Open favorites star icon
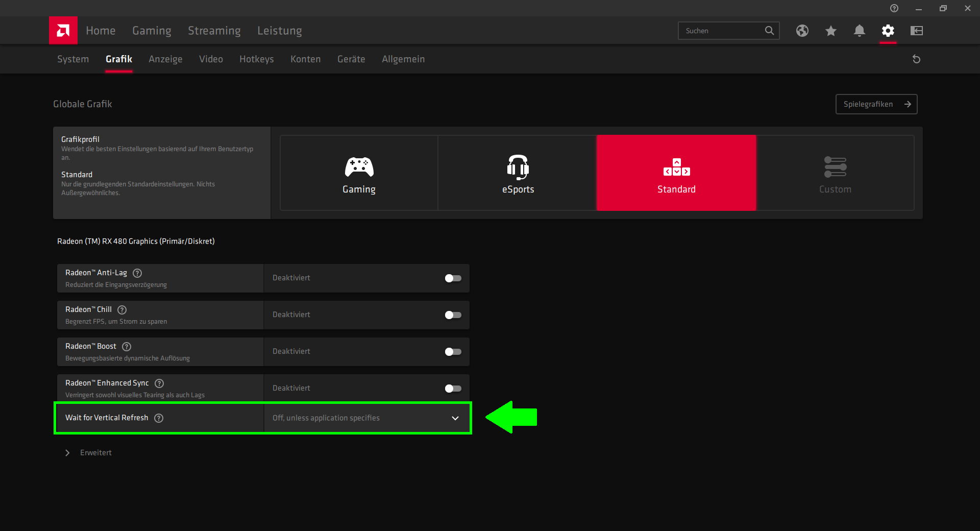The width and height of the screenshot is (980, 531). pos(831,31)
